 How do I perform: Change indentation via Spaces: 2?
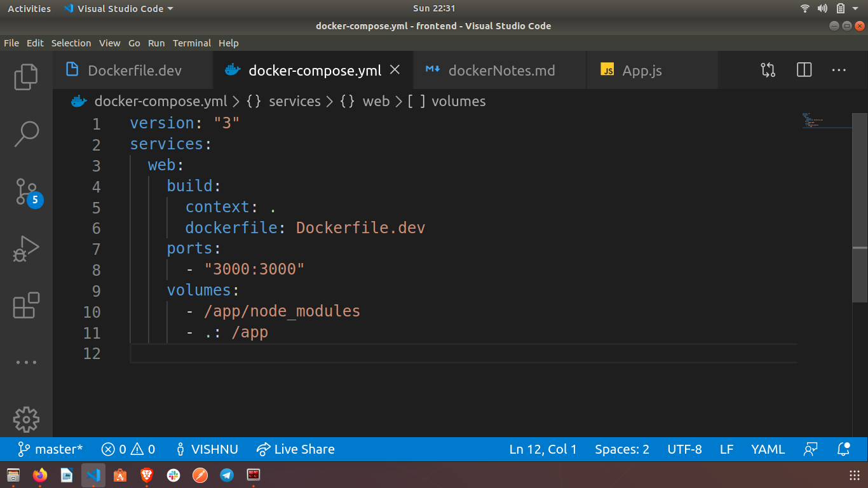tap(621, 449)
